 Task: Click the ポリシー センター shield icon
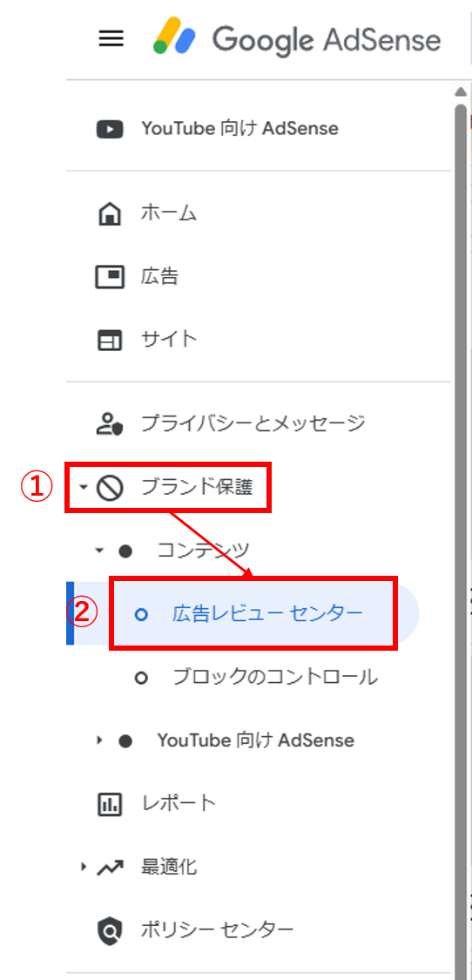point(110,930)
